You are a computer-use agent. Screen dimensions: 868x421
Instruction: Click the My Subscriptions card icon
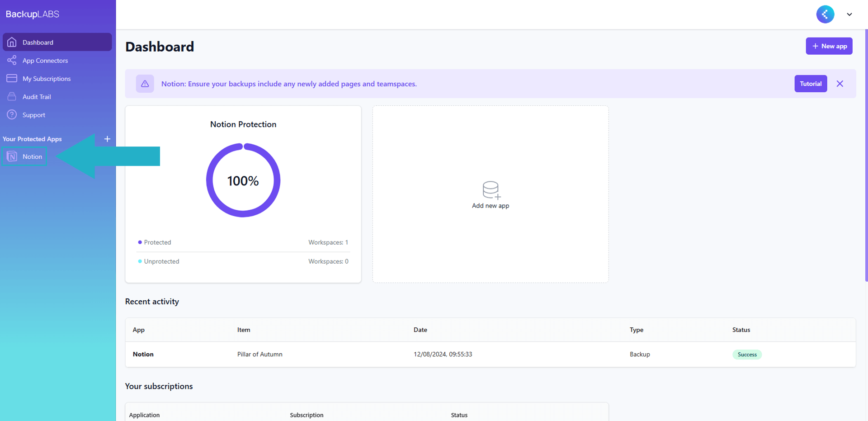[12, 78]
